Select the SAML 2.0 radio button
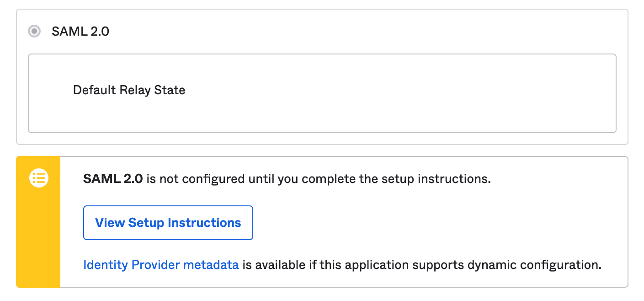644x301 pixels. 34,32
